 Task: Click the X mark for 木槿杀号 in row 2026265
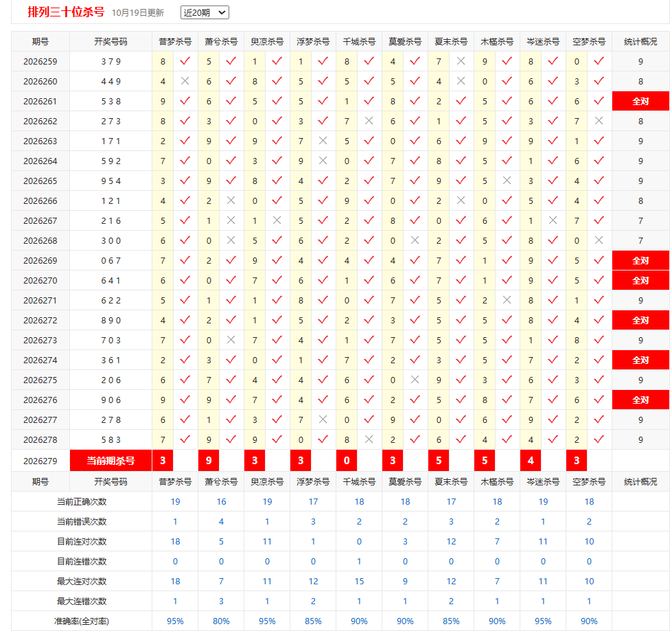coord(507,181)
